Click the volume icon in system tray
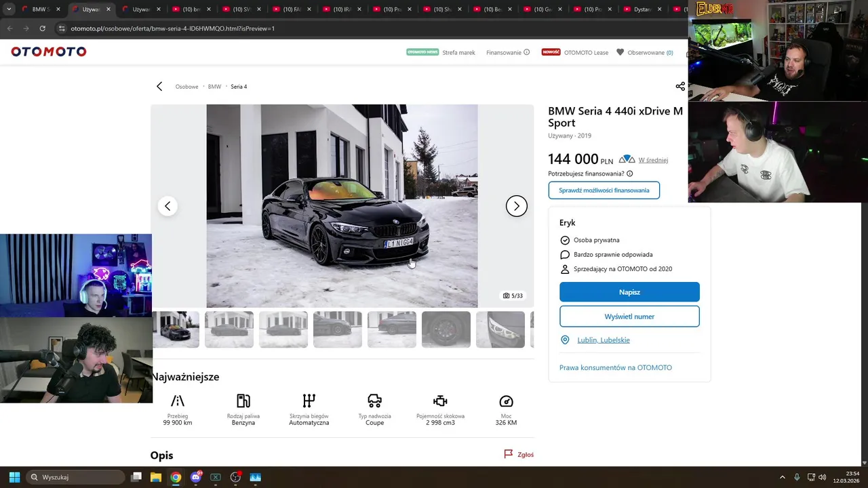Image resolution: width=868 pixels, height=488 pixels. pos(822,477)
